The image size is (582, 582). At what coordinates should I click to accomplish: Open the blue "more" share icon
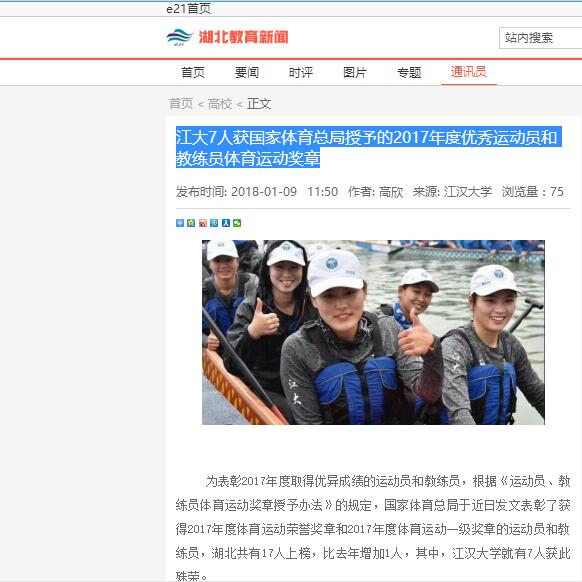[180, 223]
